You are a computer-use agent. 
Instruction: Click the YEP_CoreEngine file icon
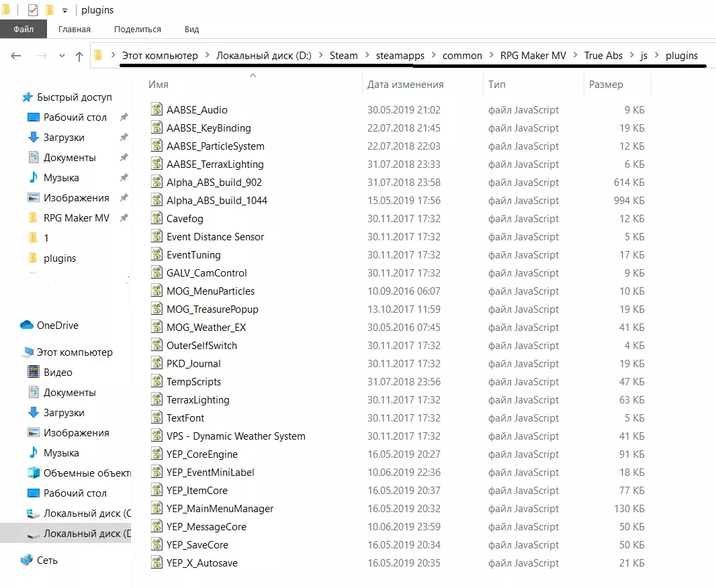156,454
